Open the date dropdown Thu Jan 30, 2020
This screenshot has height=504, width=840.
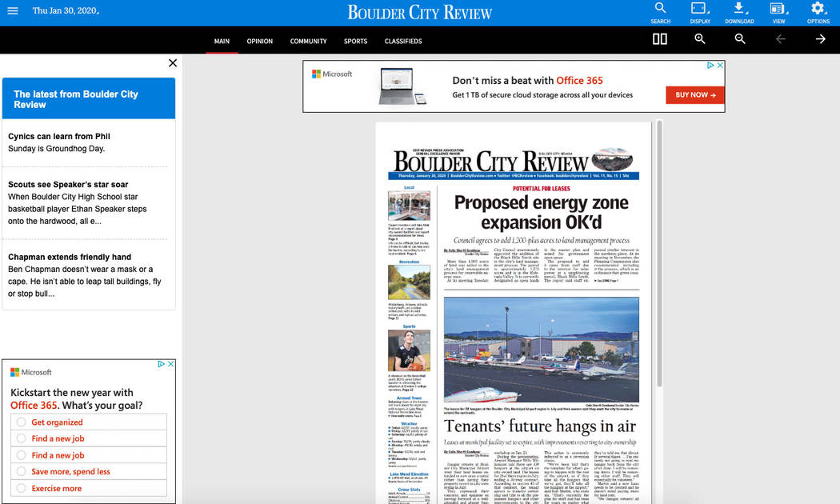point(66,10)
